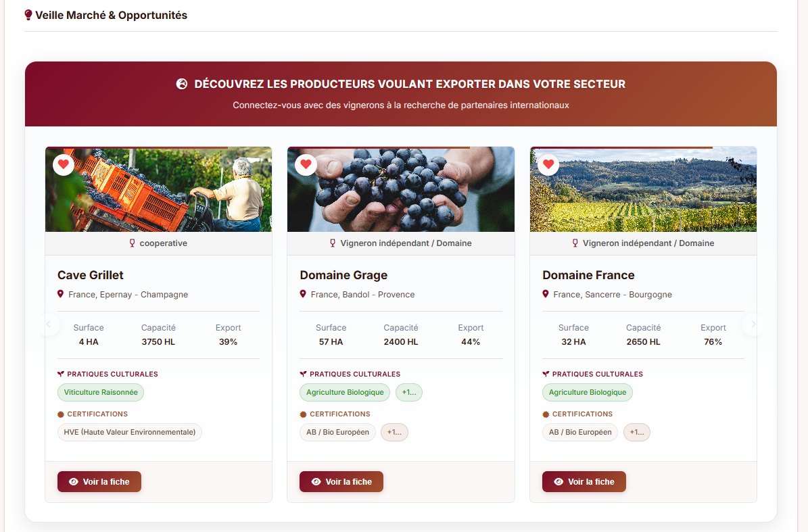Open Domaine Grage's Voir la fiche button
Image resolution: width=808 pixels, height=532 pixels.
(341, 481)
